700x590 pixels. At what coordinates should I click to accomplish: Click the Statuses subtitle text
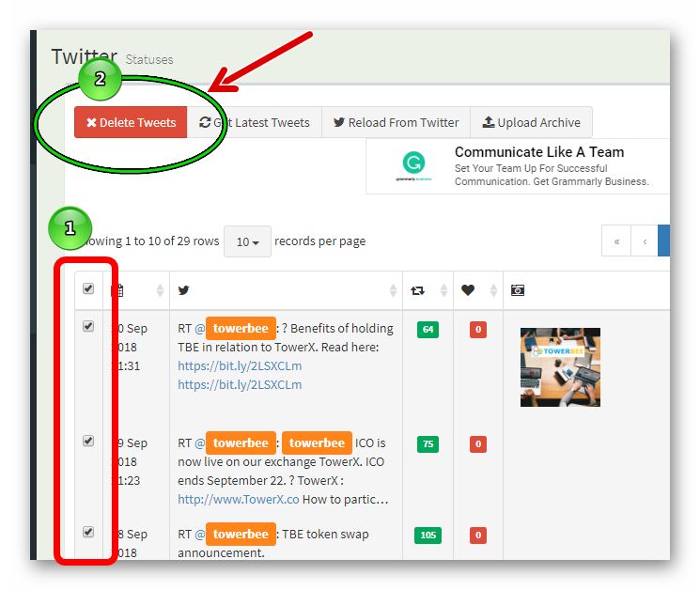click(x=149, y=60)
